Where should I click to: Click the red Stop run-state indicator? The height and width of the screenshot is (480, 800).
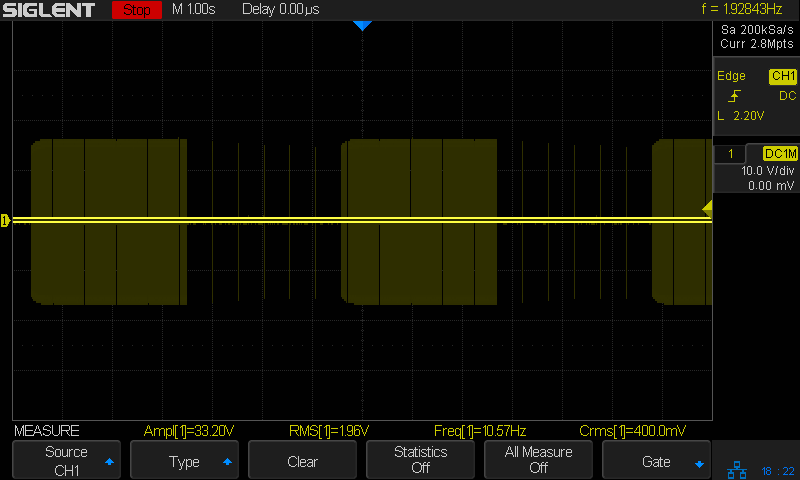[137, 10]
